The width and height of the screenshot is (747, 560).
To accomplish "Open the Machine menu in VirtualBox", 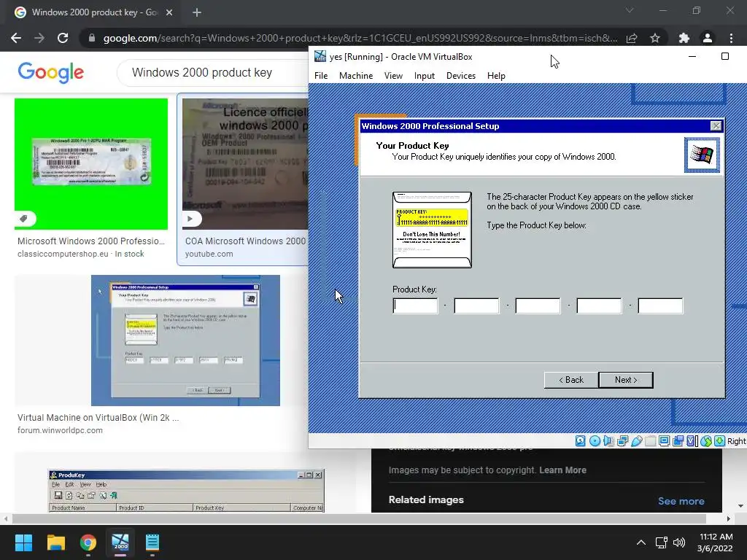I will click(x=356, y=76).
